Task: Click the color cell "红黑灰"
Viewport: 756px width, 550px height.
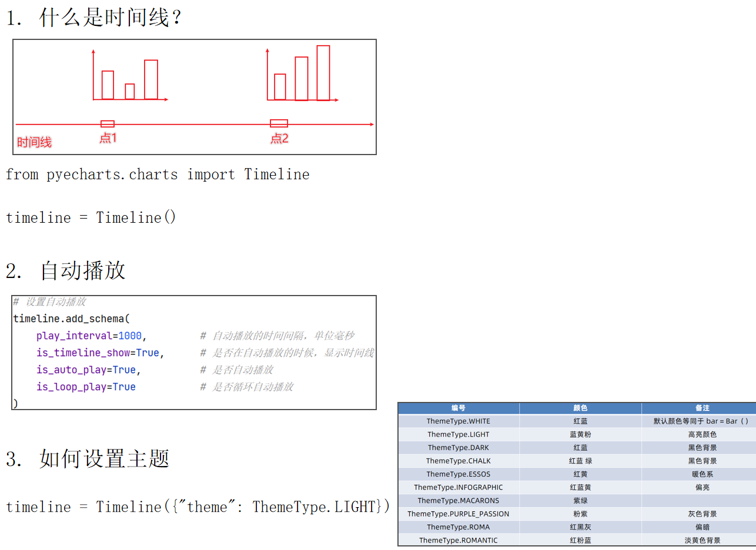Action: 580,527
